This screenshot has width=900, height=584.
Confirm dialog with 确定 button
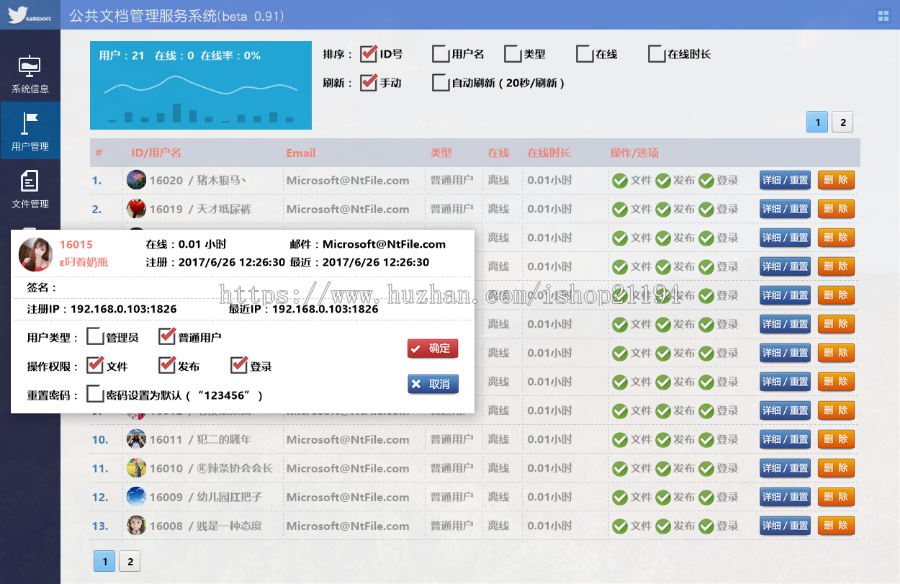[x=433, y=349]
